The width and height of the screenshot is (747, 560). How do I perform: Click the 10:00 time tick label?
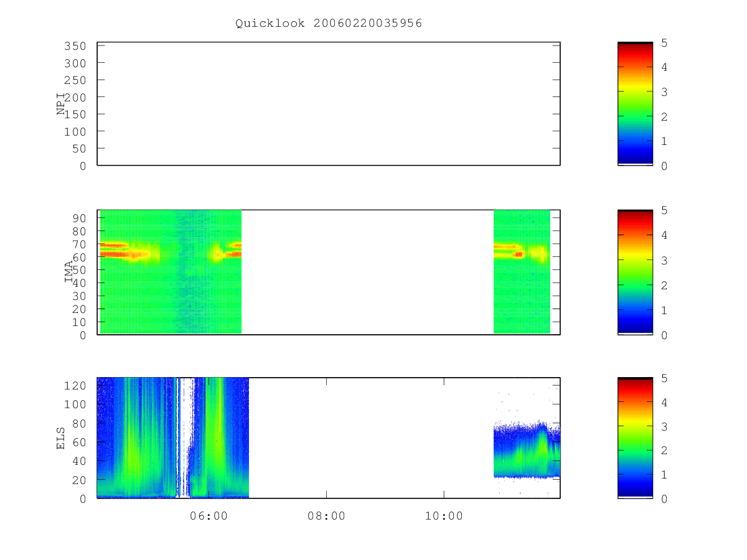point(444,516)
